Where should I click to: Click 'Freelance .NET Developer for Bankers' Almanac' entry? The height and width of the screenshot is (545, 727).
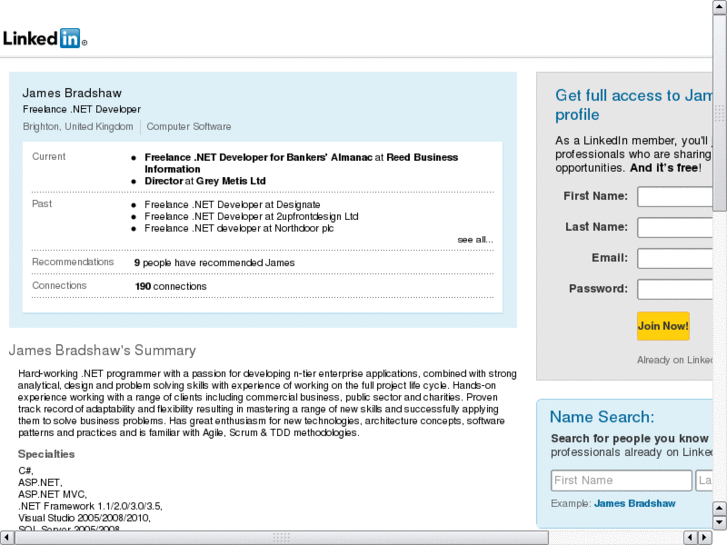301,163
